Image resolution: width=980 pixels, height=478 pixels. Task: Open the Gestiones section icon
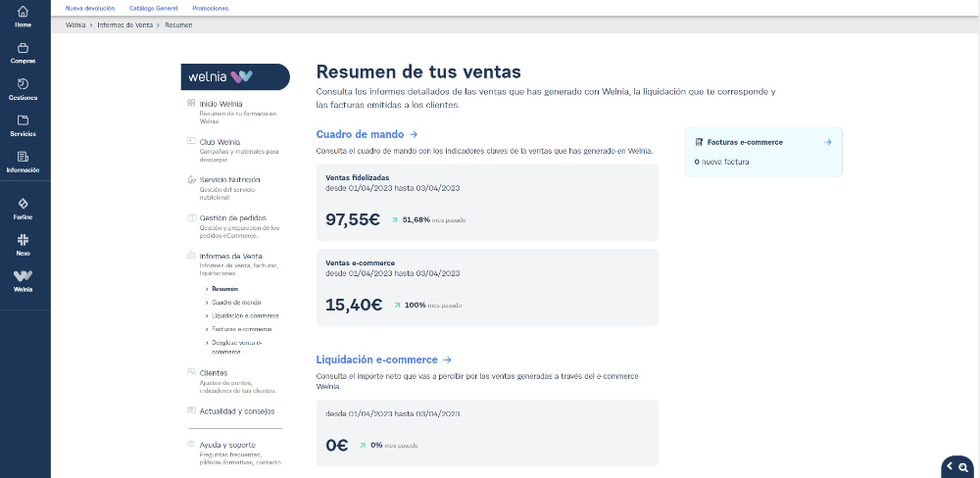pyautogui.click(x=24, y=83)
